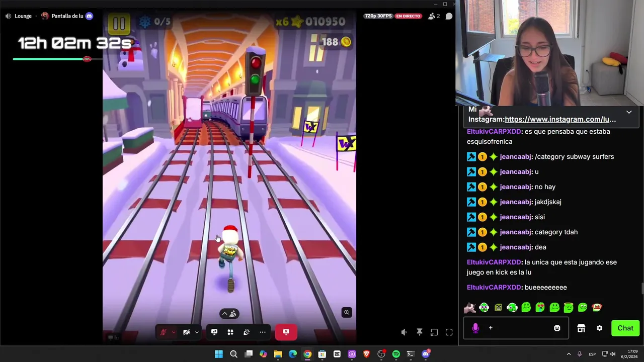Click the moderator badge on the 'sisi' message

tap(471, 217)
